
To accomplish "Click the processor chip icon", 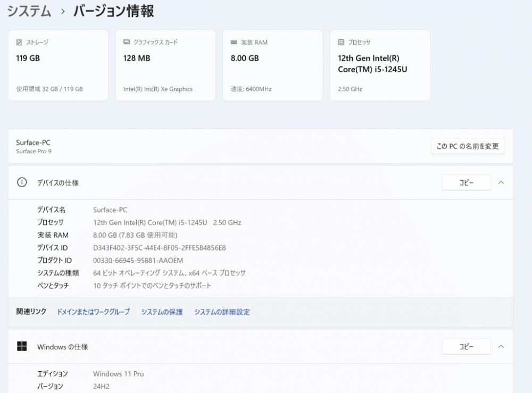I will click(341, 42).
